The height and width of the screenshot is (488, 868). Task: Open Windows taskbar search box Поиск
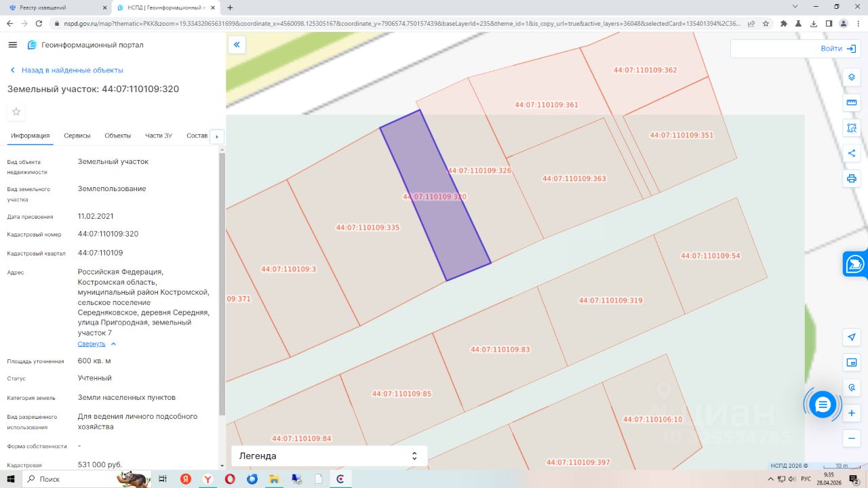68,479
